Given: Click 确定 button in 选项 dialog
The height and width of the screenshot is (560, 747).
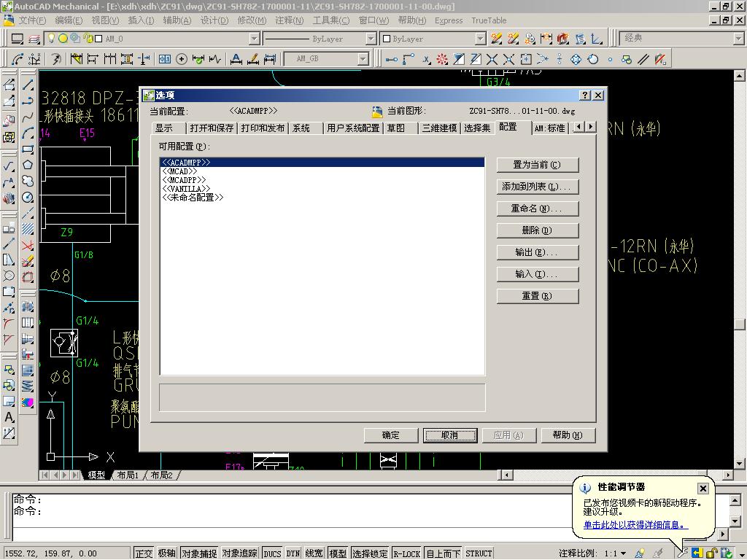Looking at the screenshot, I should click(391, 435).
